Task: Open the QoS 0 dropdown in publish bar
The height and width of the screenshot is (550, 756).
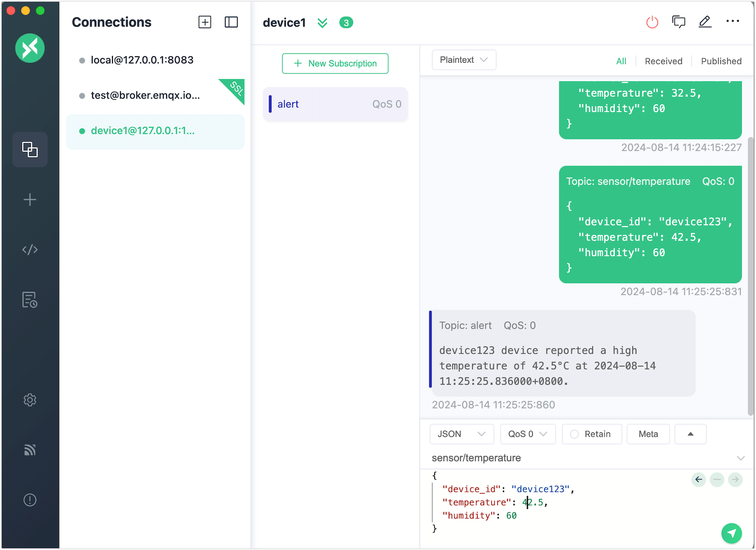Action: [527, 434]
